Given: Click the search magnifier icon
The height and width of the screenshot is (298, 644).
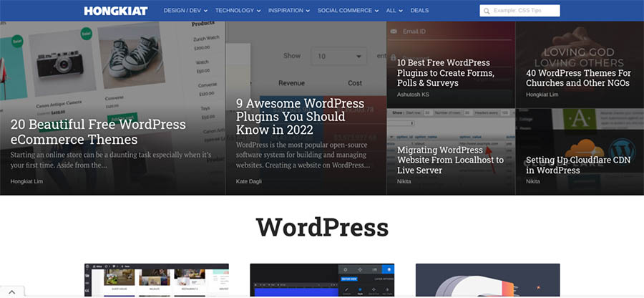Looking at the screenshot, I should [487, 11].
